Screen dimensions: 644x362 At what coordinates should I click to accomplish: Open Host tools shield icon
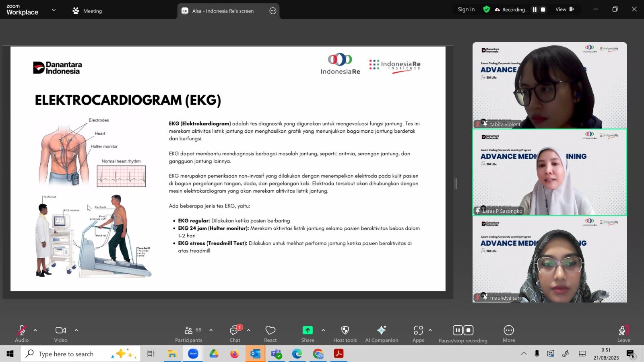coord(345,333)
